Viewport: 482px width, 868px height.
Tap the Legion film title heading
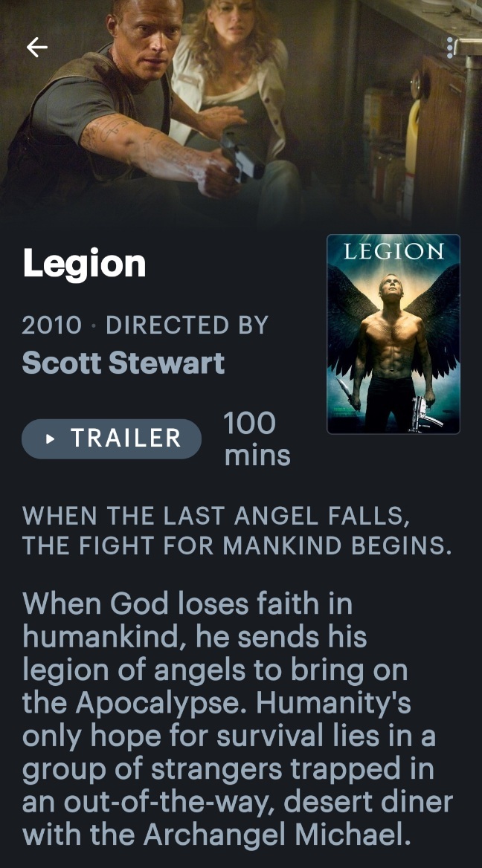84,264
